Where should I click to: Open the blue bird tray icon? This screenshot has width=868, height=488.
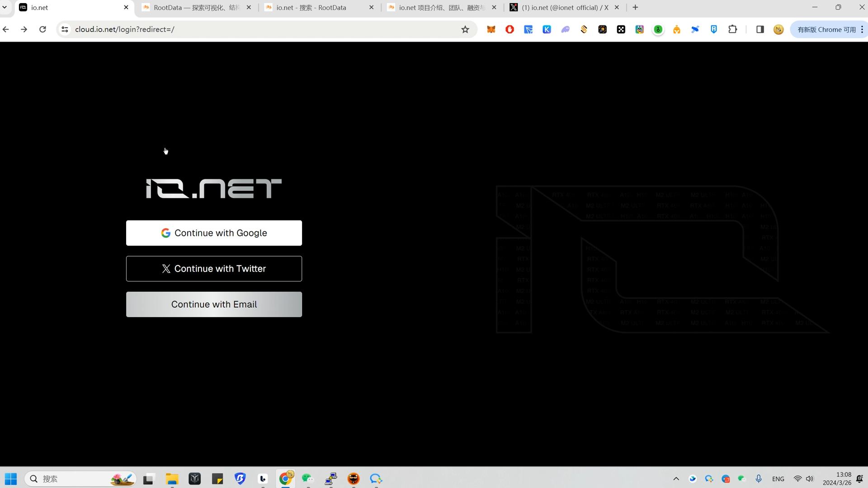tap(693, 479)
